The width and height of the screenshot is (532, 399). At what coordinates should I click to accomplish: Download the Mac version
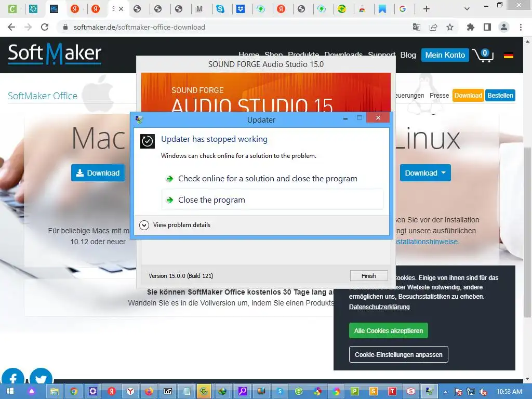click(x=98, y=173)
